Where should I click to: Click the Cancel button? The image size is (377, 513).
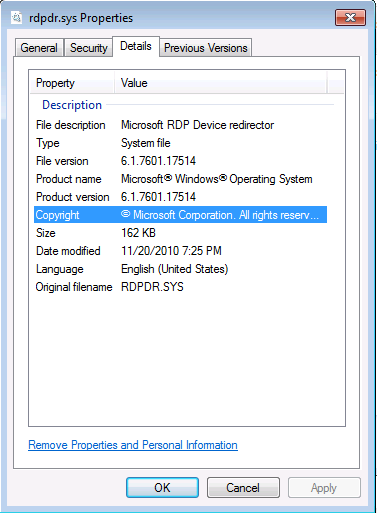coord(243,488)
